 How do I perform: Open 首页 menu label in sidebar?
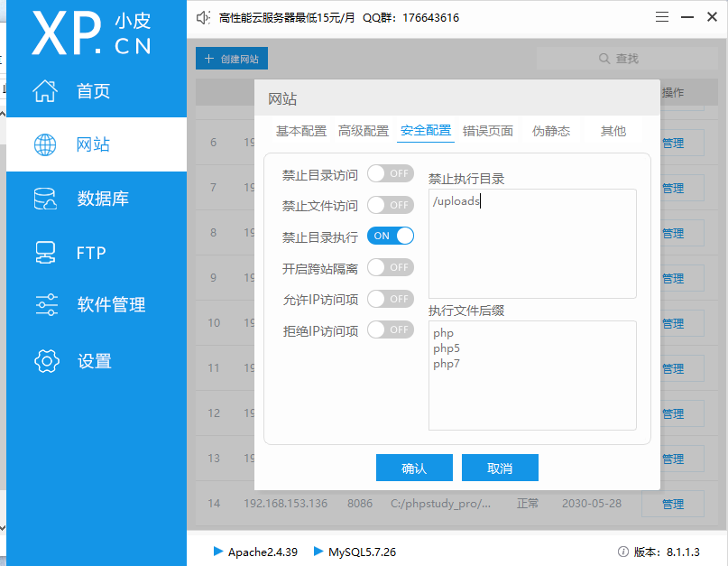[93, 90]
